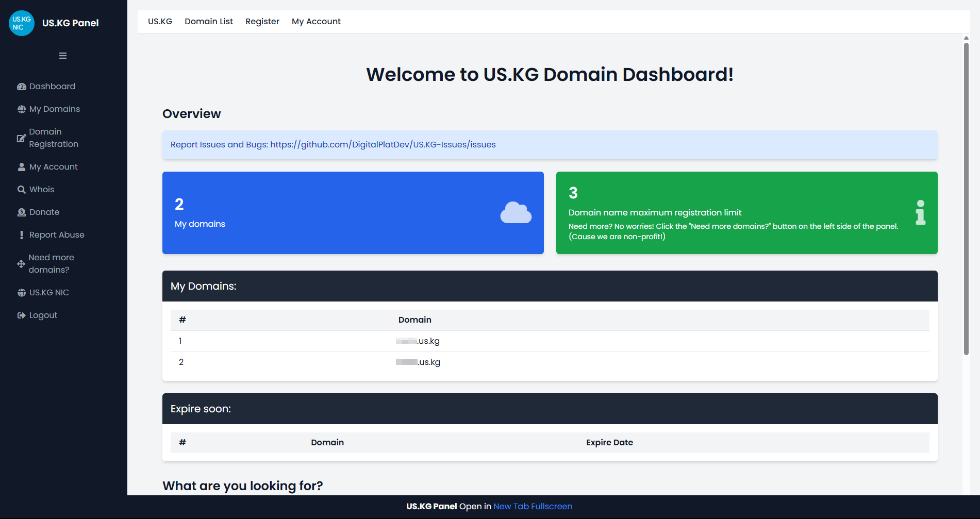Click the Whois magnifying glass icon
The width and height of the screenshot is (980, 519).
(x=22, y=190)
